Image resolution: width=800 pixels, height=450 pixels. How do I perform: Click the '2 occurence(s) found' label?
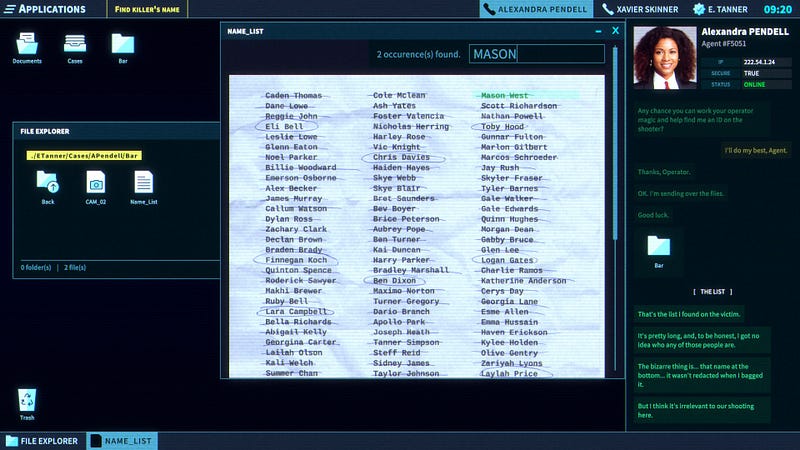pos(418,54)
